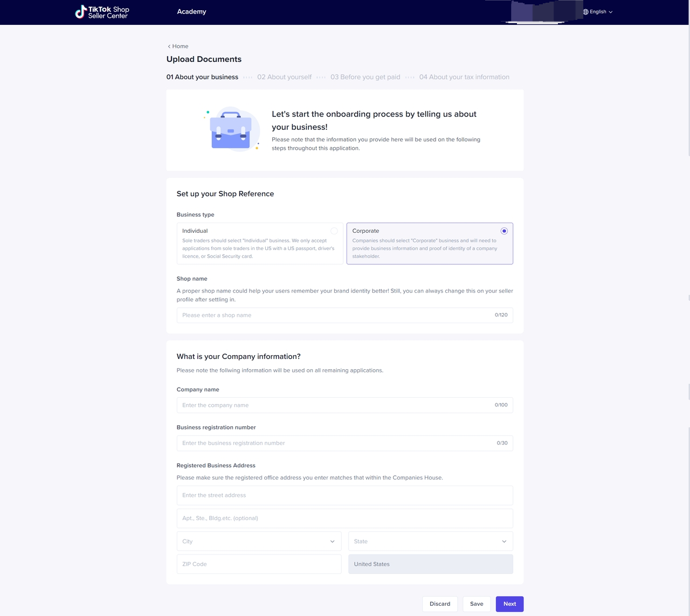
Task: Open the City dropdown
Action: pyautogui.click(x=259, y=541)
